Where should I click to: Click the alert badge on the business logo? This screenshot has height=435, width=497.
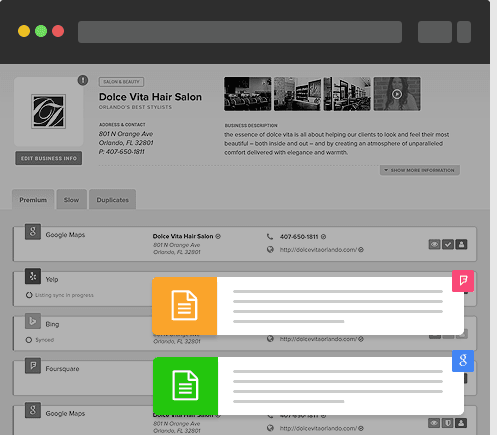click(x=83, y=80)
